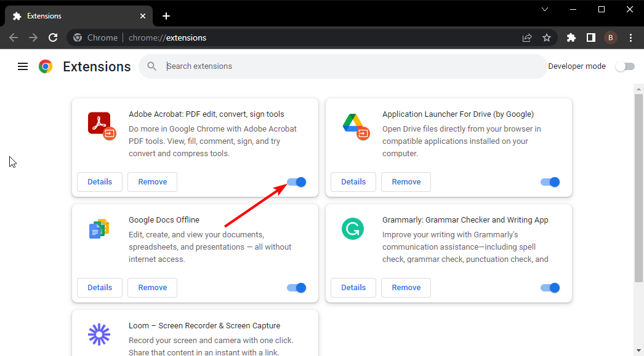644x356 pixels.
Task: Click the Google Docs Offline extension icon
Action: point(99,229)
